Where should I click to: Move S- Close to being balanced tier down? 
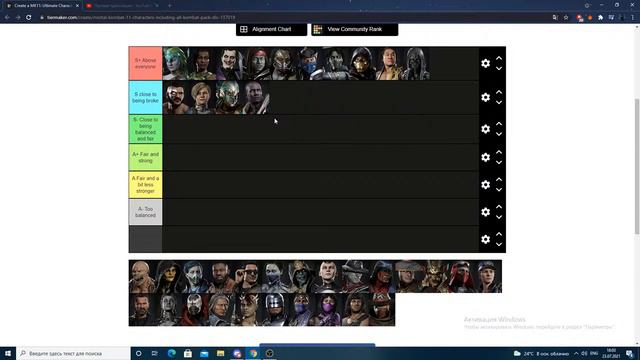(x=499, y=134)
